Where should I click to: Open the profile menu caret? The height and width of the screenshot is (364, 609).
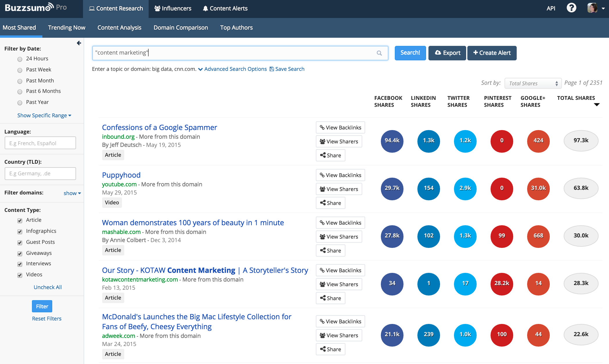click(x=603, y=8)
